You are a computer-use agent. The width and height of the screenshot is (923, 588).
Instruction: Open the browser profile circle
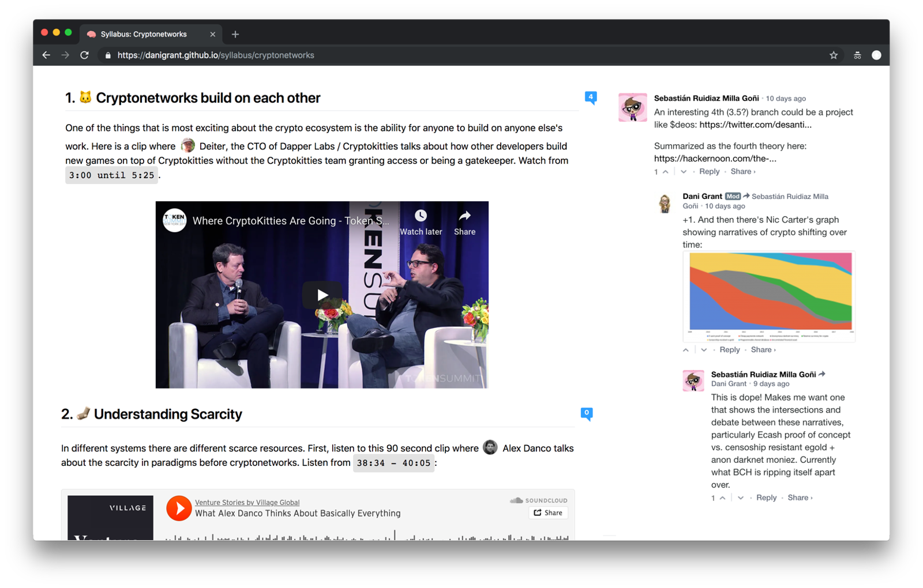click(x=876, y=55)
